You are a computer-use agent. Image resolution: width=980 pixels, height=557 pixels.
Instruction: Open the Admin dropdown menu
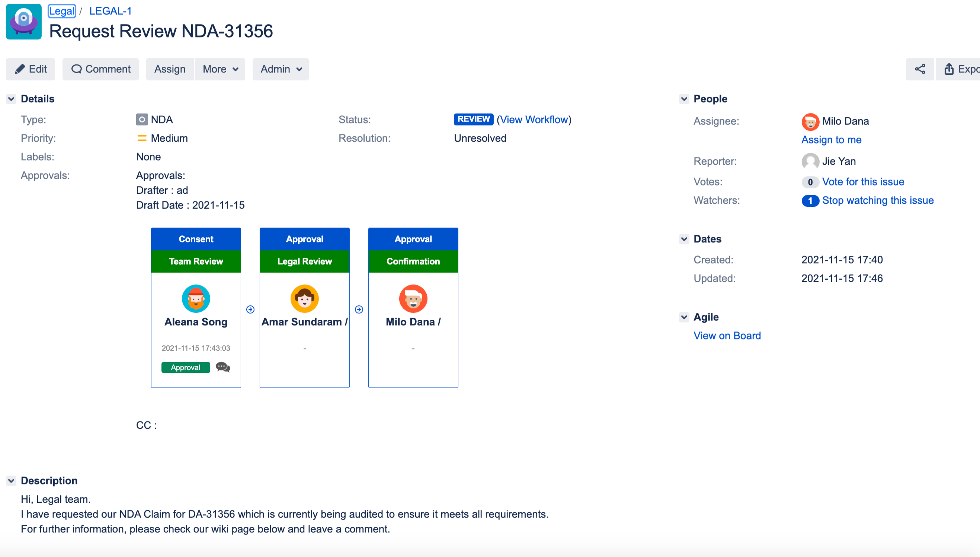click(281, 69)
